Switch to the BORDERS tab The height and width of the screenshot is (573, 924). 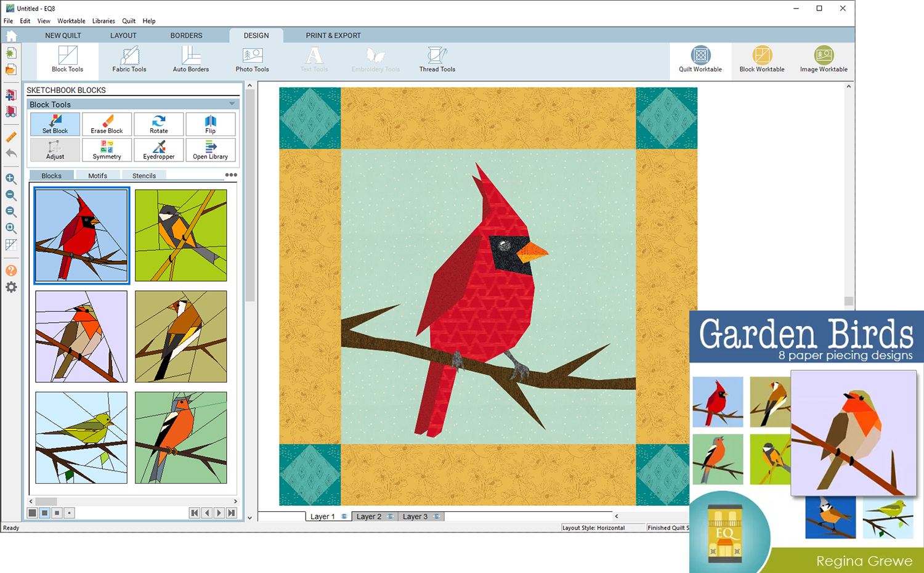coord(186,36)
